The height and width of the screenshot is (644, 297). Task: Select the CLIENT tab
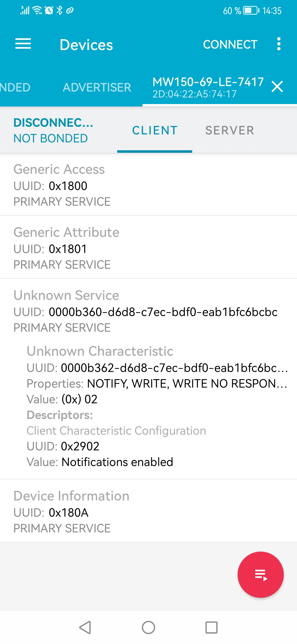point(155,130)
